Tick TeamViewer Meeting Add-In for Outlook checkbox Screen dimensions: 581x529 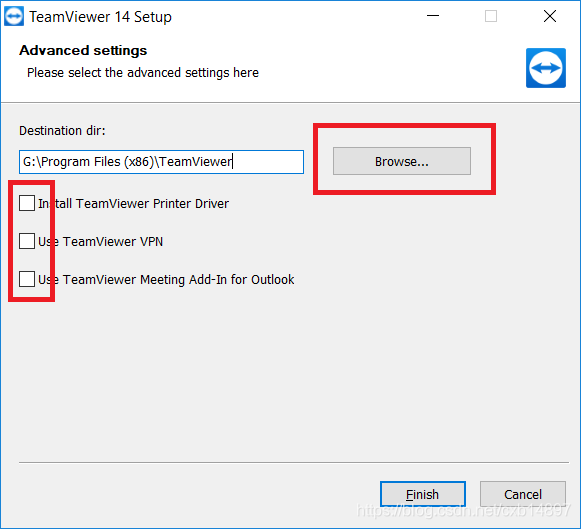point(27,279)
